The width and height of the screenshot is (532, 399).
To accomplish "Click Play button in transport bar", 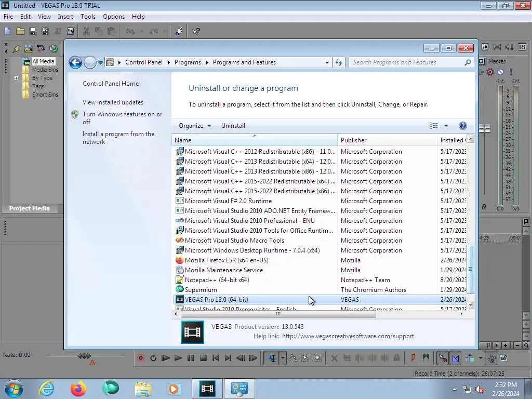I will tap(178, 358).
